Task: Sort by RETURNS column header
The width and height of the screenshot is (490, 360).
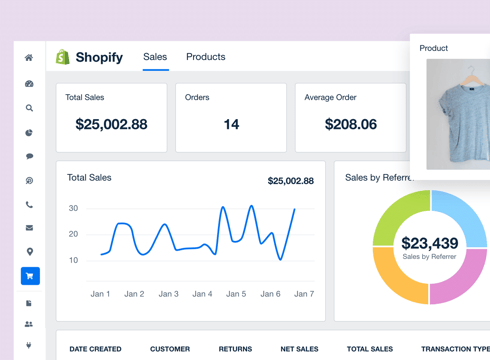Action: (x=235, y=349)
